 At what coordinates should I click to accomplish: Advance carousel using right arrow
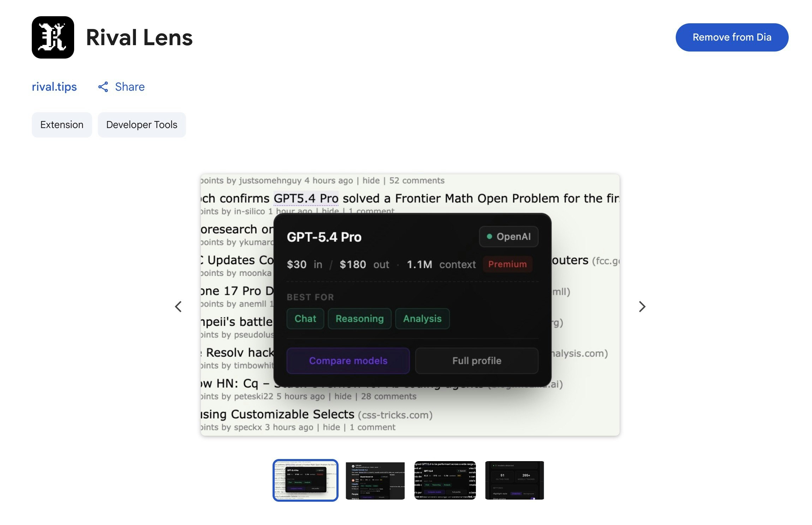[642, 307]
